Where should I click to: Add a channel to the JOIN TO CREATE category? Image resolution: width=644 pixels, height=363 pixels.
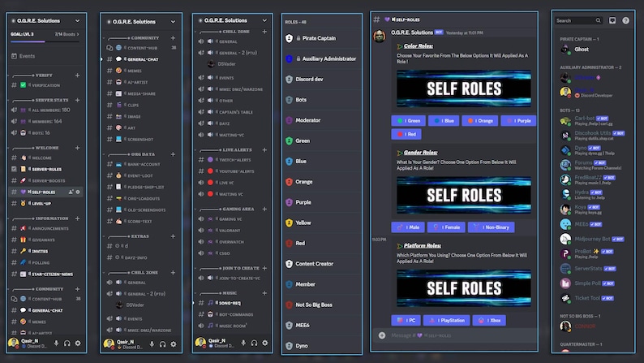tap(264, 268)
